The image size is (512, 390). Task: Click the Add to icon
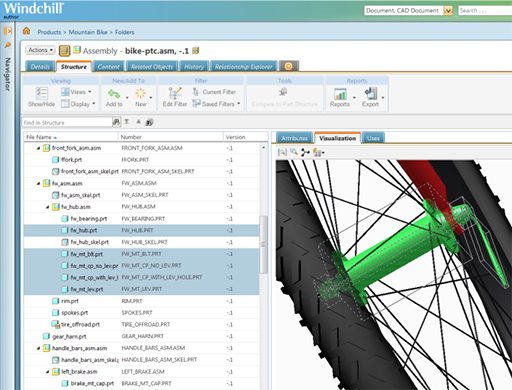tap(114, 94)
